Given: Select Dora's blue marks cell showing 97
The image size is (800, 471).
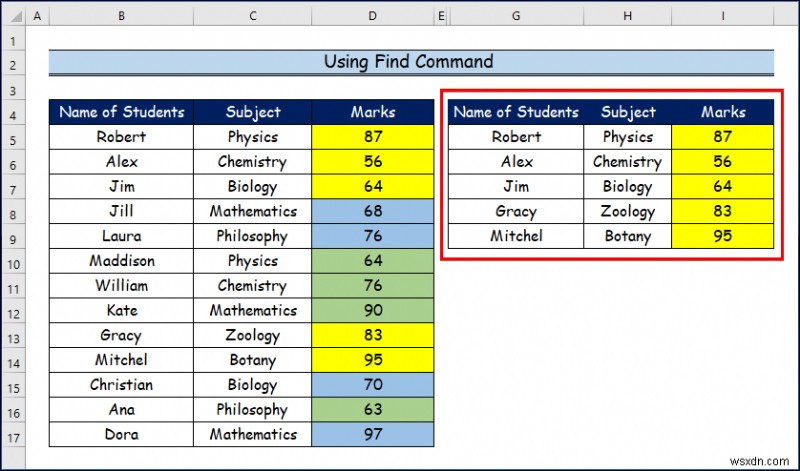Looking at the screenshot, I should pos(373,435).
